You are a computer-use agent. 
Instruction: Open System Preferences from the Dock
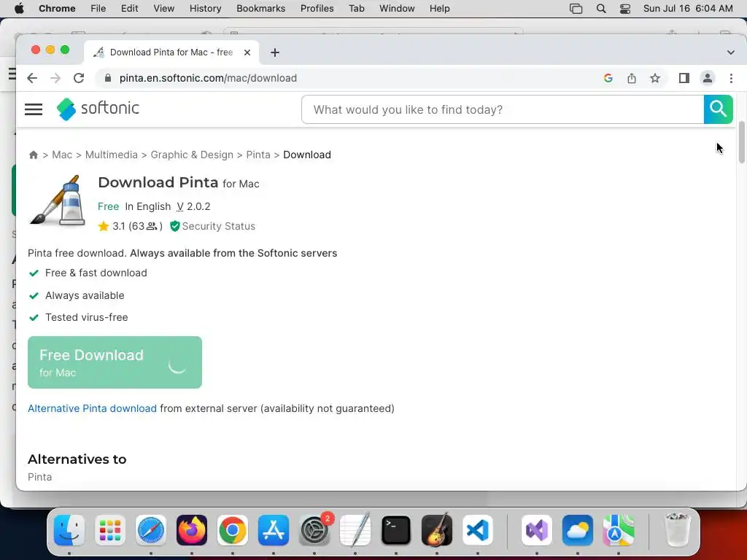[x=314, y=530]
